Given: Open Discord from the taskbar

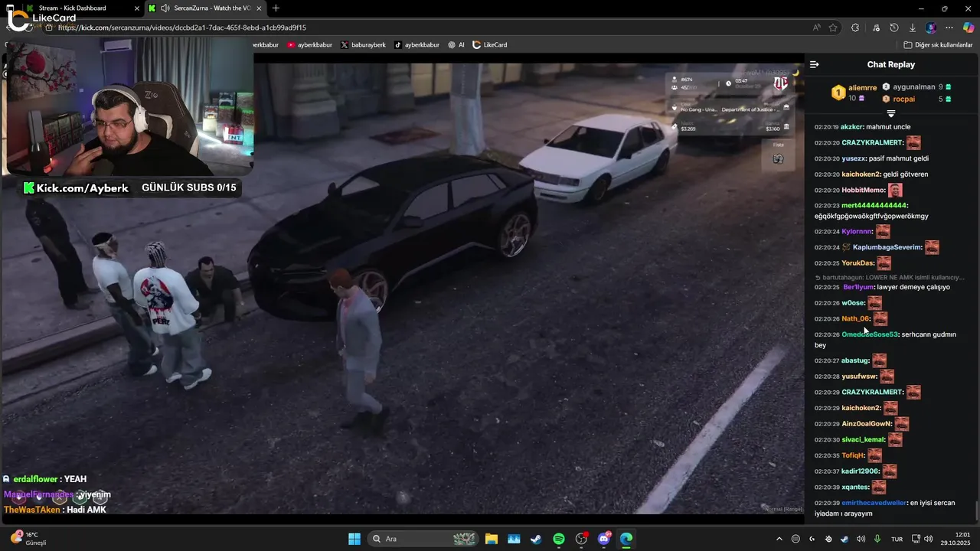Looking at the screenshot, I should click(x=604, y=539).
